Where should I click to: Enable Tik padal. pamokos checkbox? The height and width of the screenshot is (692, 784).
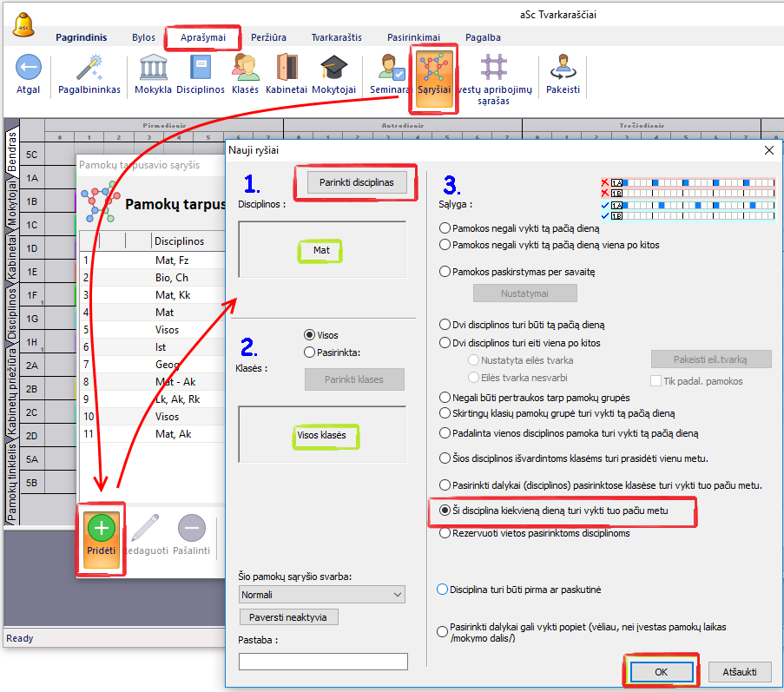657,381
